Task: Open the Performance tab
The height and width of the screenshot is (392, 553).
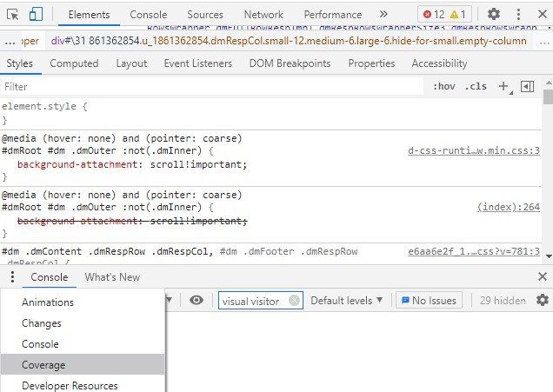Action: tap(332, 15)
